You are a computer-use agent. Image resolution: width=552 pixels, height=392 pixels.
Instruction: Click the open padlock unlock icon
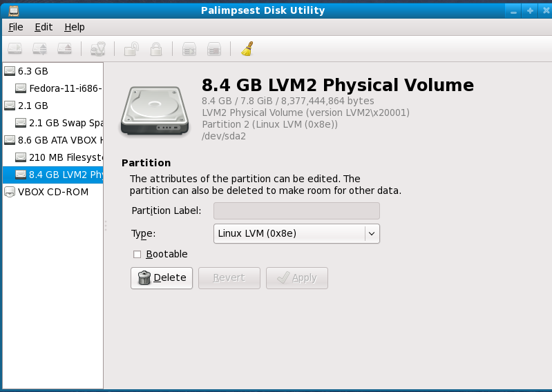coord(131,49)
